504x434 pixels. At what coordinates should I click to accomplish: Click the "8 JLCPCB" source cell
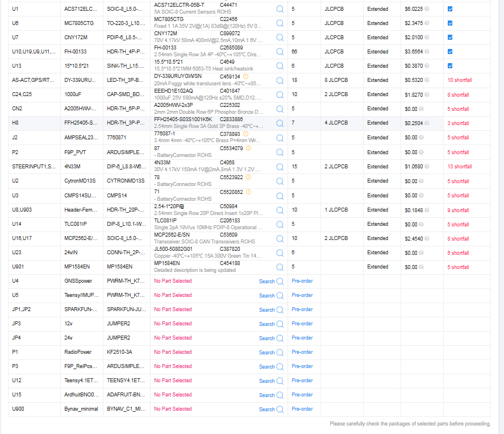(336, 80)
